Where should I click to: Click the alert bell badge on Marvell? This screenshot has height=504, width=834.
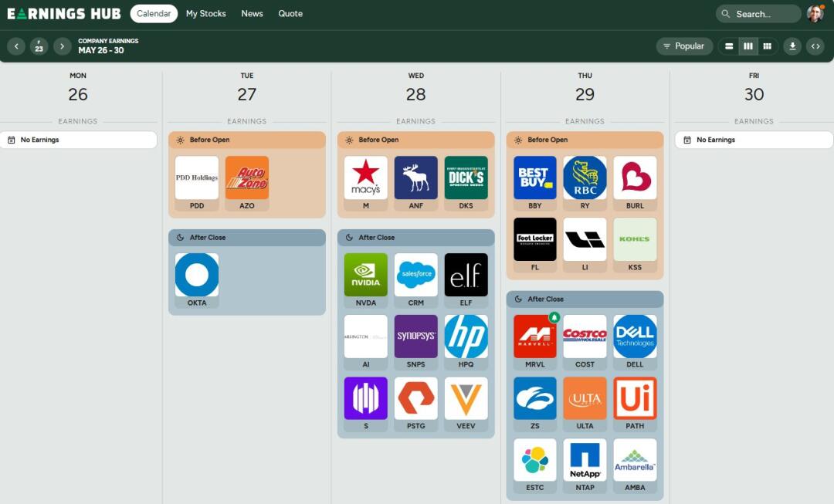pyautogui.click(x=554, y=317)
